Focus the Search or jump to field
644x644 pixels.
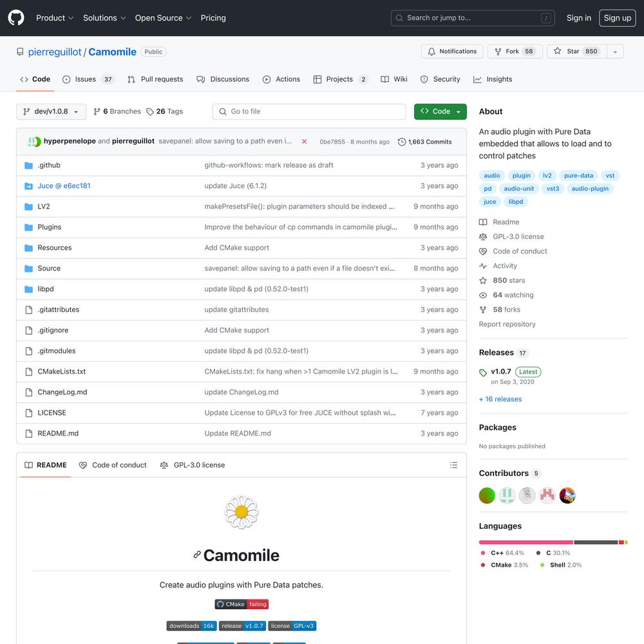coord(473,18)
